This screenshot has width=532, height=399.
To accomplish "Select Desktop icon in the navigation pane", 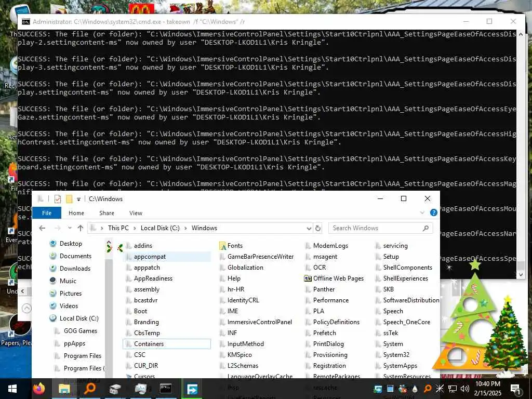I will point(53,243).
